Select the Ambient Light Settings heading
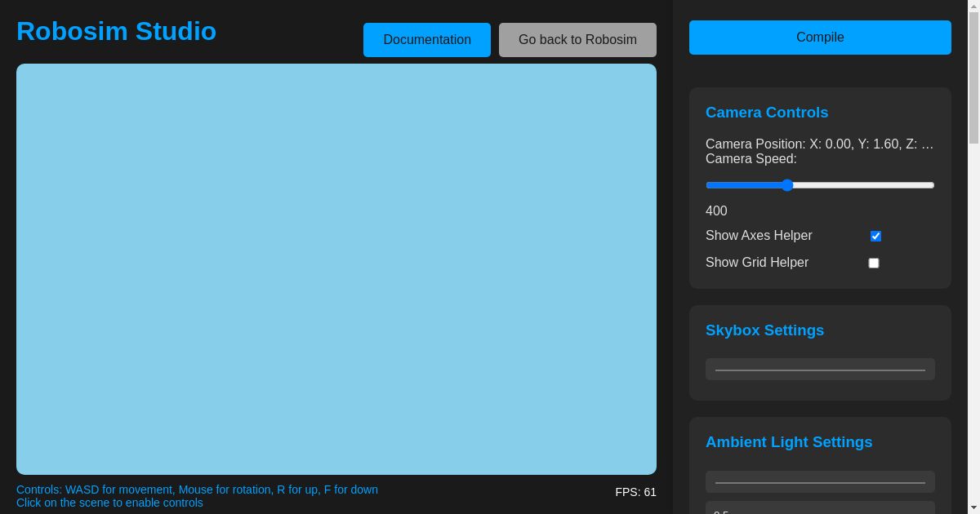 pos(789,442)
